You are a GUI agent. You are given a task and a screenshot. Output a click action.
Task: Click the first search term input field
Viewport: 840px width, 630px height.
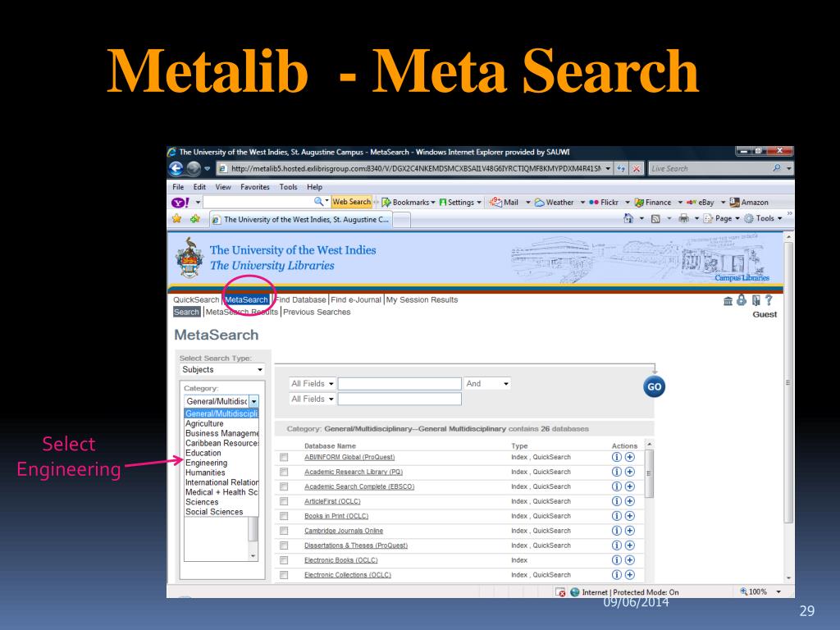(x=399, y=384)
